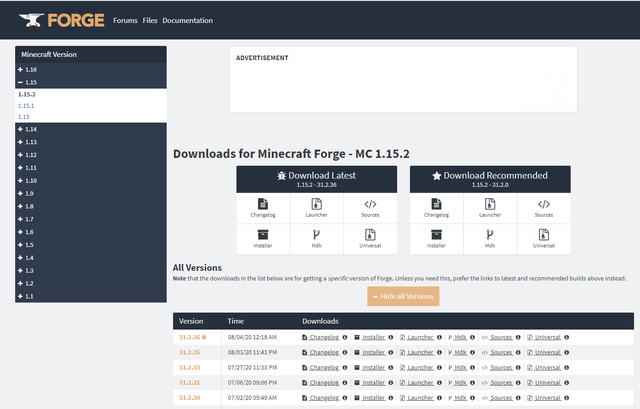Click Universal link in row 31.2.30
This screenshot has height=409, width=640.
(548, 398)
